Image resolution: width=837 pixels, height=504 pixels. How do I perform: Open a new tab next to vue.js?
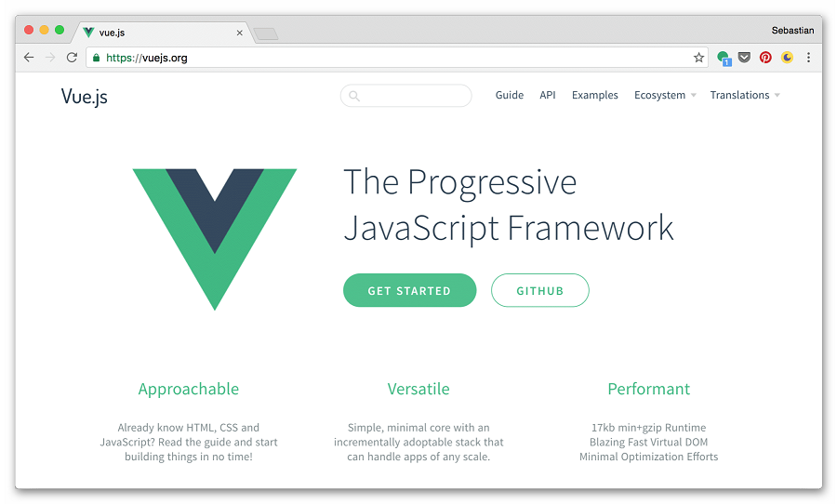pyautogui.click(x=266, y=34)
